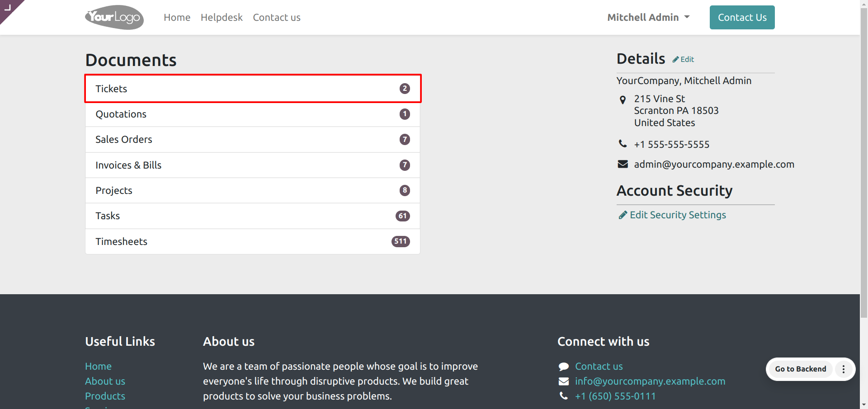Click the phone icon beside footer number
The height and width of the screenshot is (409, 868).
[563, 396]
